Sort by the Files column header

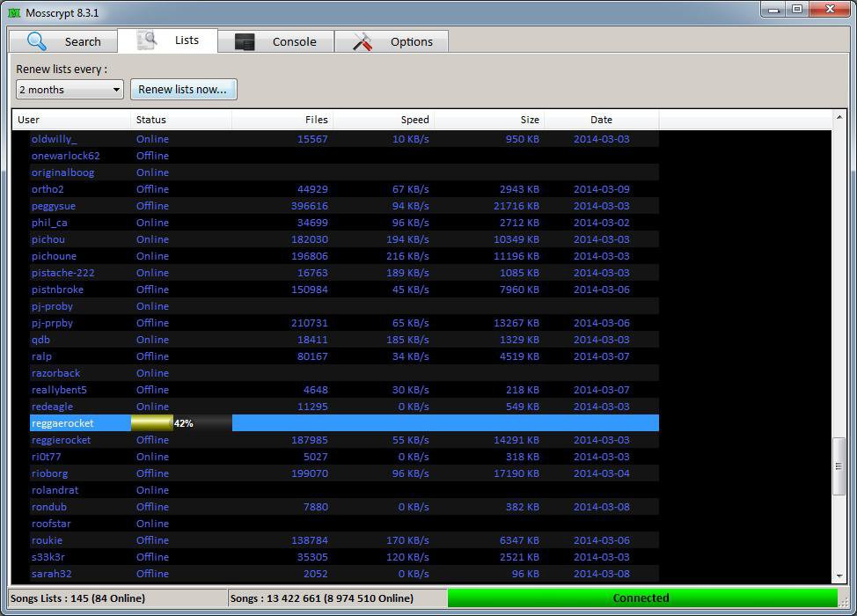tap(282, 120)
